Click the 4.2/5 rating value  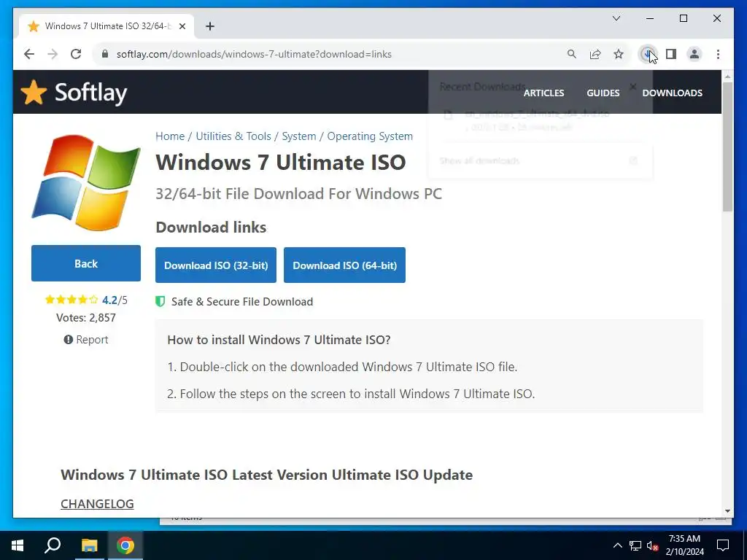tap(115, 300)
